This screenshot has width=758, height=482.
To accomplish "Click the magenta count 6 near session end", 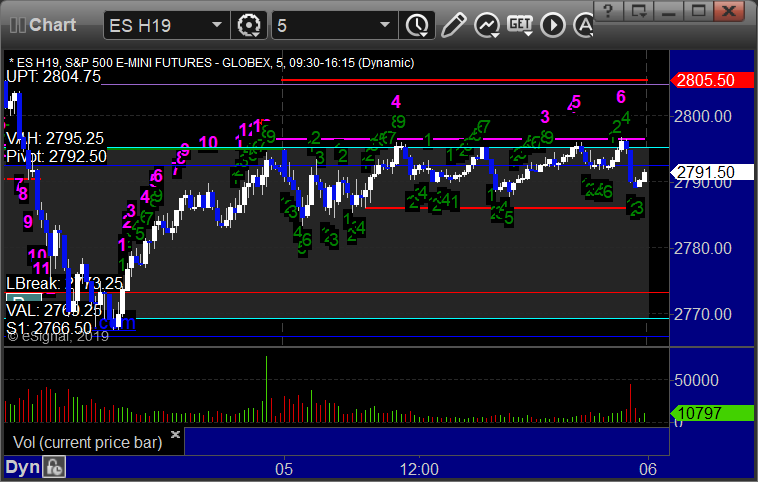I will click(621, 97).
